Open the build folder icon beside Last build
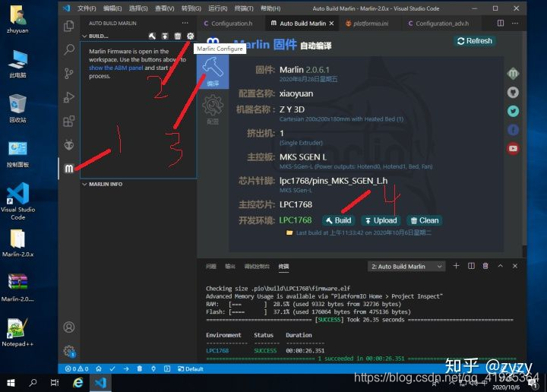 289,232
